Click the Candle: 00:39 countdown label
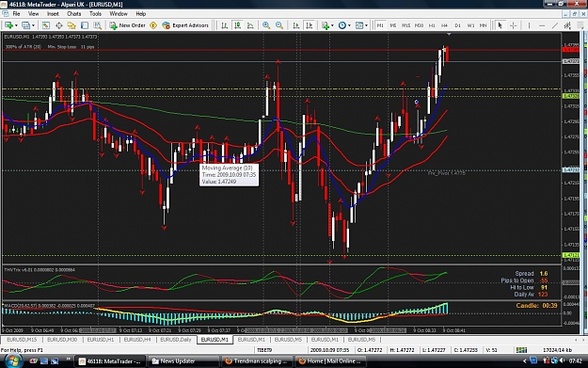Image resolution: width=588 pixels, height=368 pixels. click(536, 306)
